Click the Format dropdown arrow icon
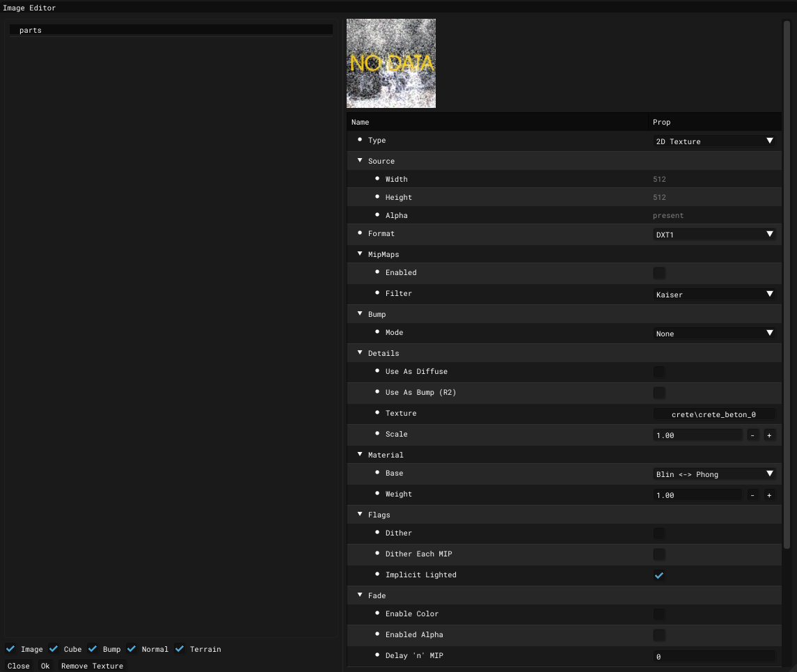The height and width of the screenshot is (672, 797). 770,234
